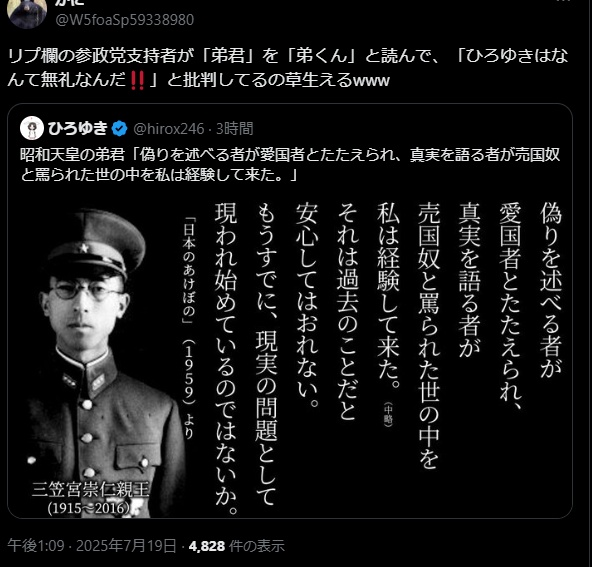The height and width of the screenshot is (567, 592).
Task: Open the ひろゆき display name link
Action: point(78,128)
